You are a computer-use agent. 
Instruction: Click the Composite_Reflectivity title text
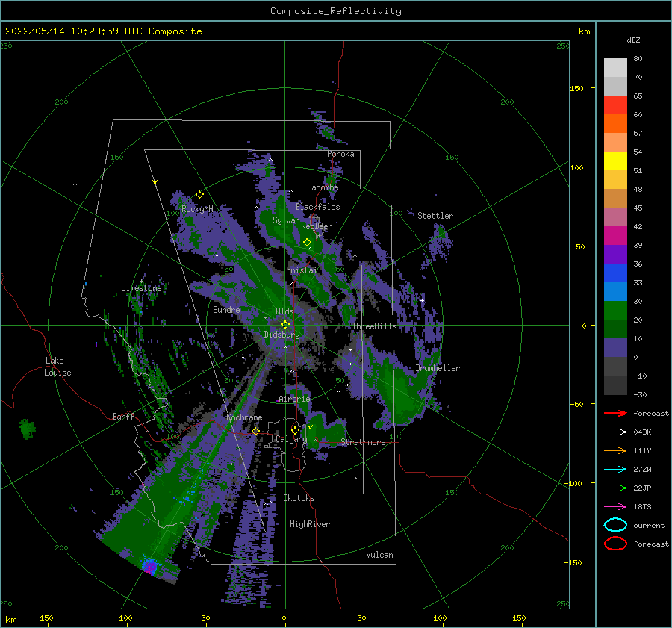pos(336,11)
